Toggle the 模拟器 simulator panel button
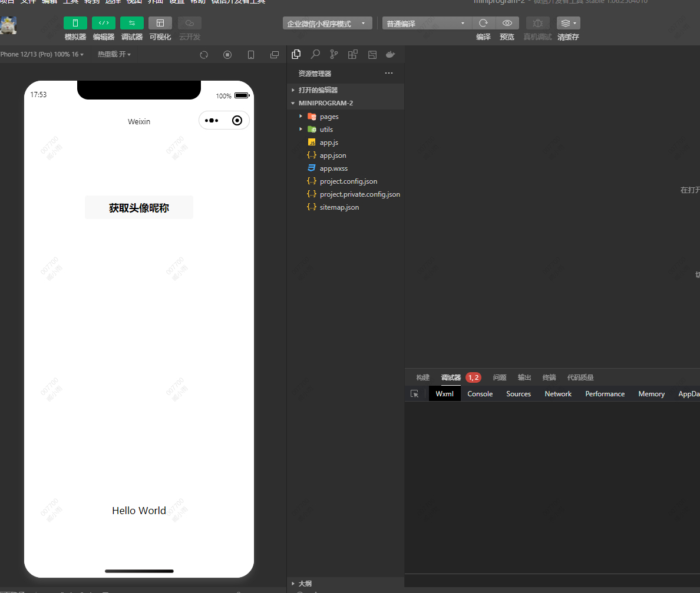This screenshot has height=593, width=700. tap(75, 23)
